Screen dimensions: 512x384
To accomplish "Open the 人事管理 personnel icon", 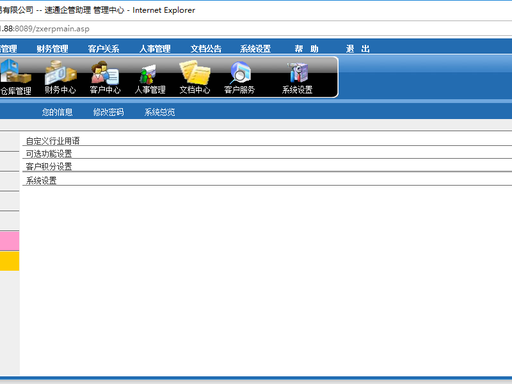I will point(150,78).
